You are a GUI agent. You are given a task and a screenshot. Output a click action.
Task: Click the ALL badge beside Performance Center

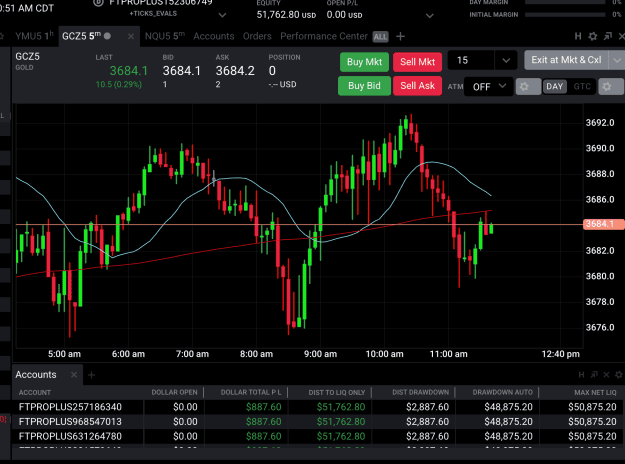click(x=380, y=37)
